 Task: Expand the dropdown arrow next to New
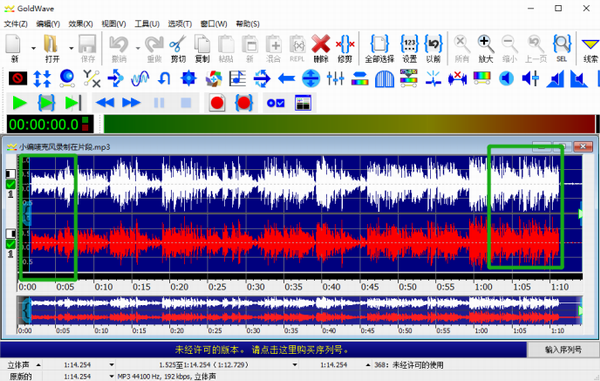(x=33, y=48)
